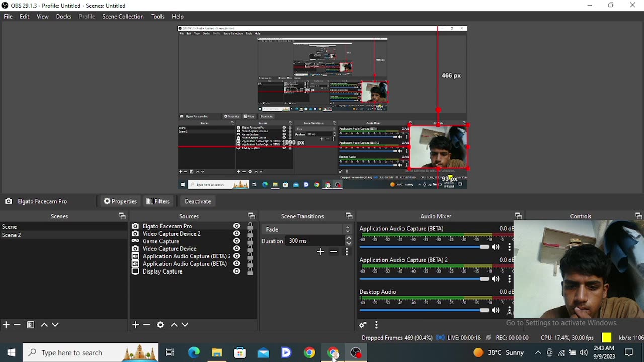The width and height of the screenshot is (644, 362).
Task: Mute Application Audio Capture (BETA) speaker icon
Action: pyautogui.click(x=496, y=247)
